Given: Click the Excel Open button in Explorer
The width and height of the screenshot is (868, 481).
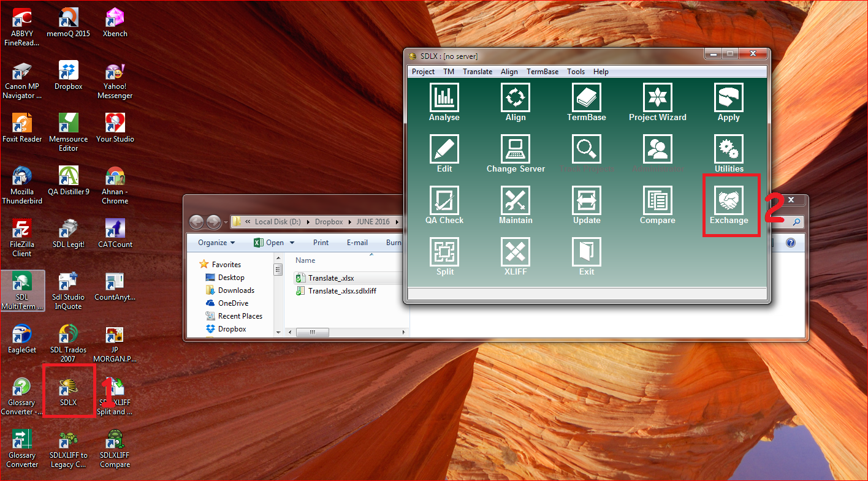Looking at the screenshot, I should [269, 243].
